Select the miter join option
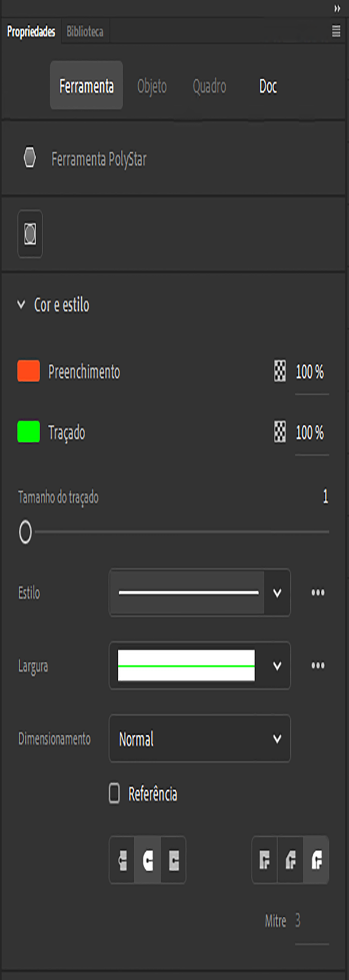 264,860
